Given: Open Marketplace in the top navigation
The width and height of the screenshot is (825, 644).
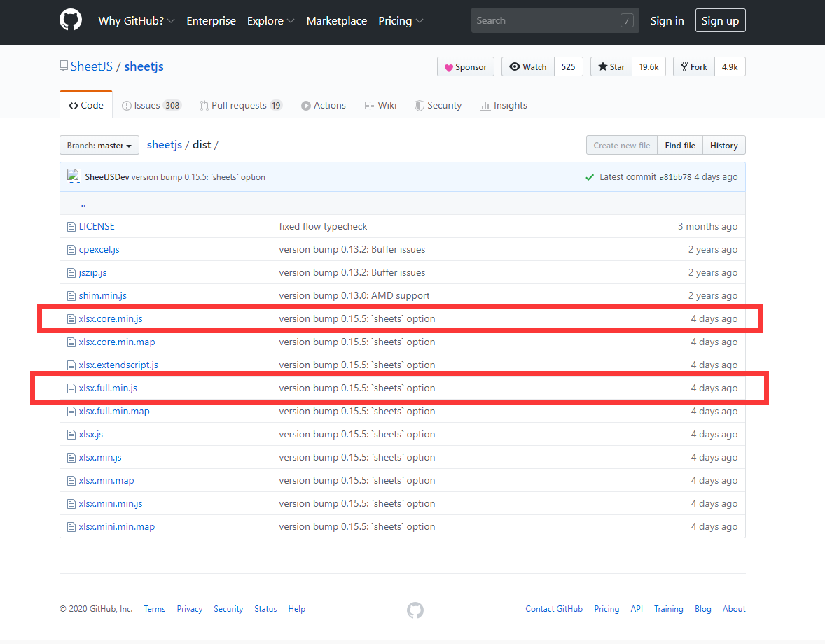Looking at the screenshot, I should pyautogui.click(x=337, y=20).
